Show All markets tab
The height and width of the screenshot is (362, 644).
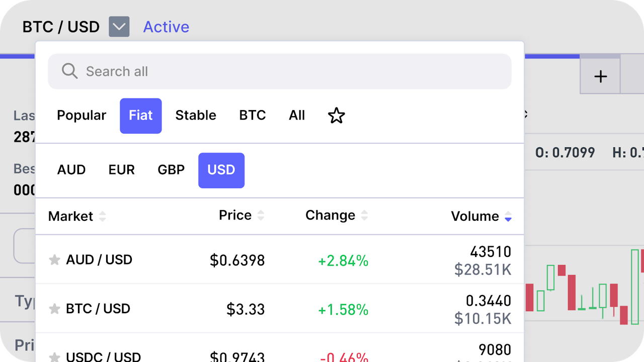tap(297, 116)
